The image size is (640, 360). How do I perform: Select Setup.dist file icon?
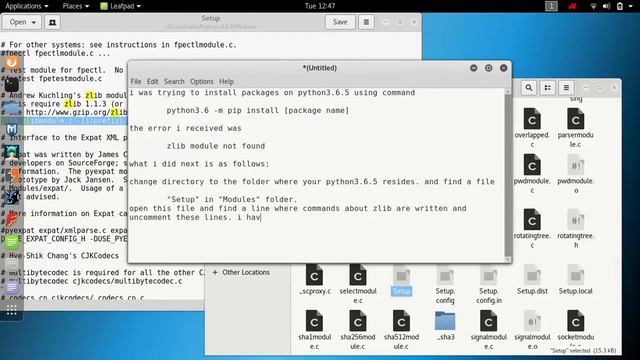click(x=532, y=276)
